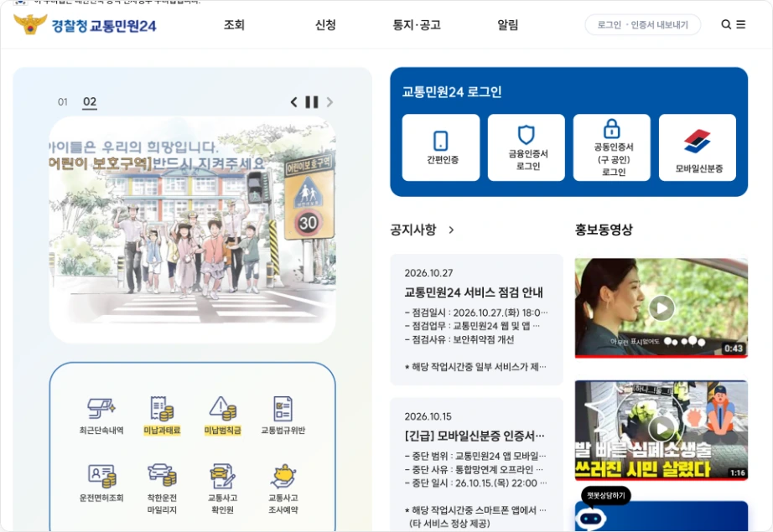This screenshot has width=773, height=532.
Task: Click 교통민원24 로그인 panel title
Action: pos(452,92)
